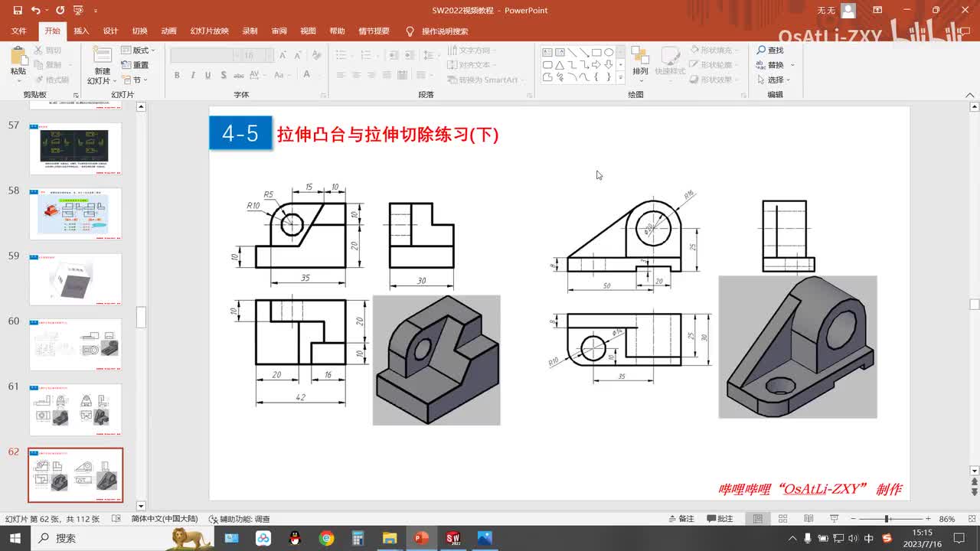Toggle the Comments (批注) pane
Screen dimensions: 980x551
[x=720, y=519]
